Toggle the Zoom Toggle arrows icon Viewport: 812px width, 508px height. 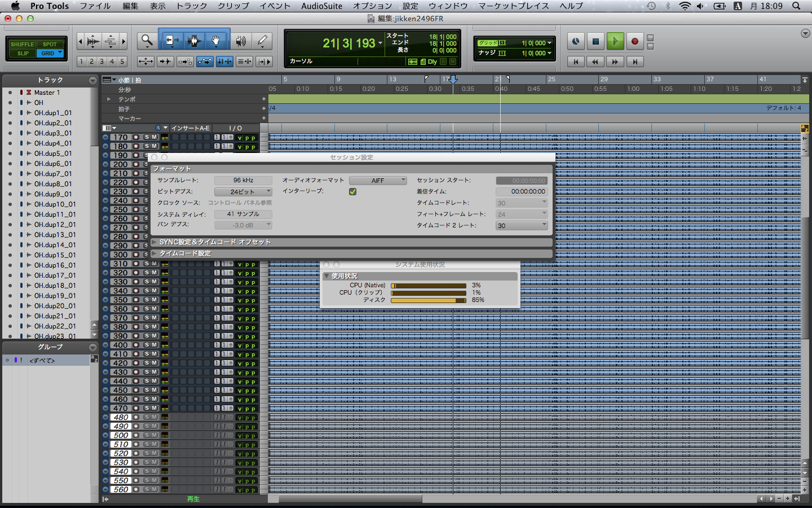point(145,62)
